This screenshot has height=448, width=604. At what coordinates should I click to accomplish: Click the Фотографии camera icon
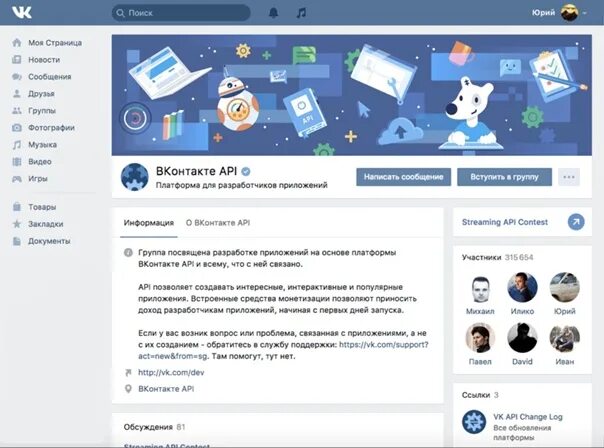click(17, 128)
